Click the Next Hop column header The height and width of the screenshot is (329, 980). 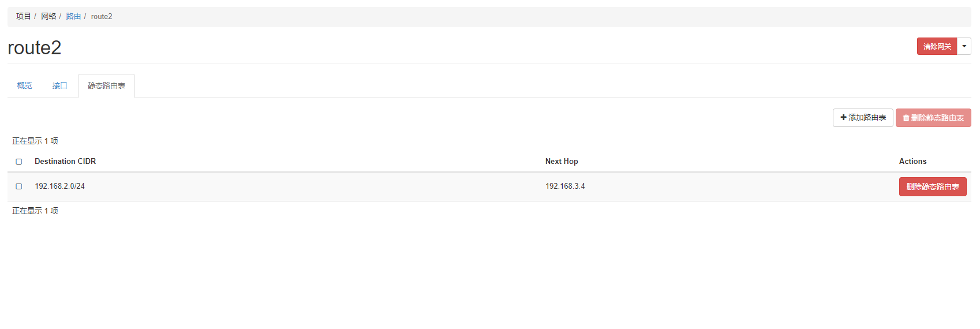tap(562, 162)
